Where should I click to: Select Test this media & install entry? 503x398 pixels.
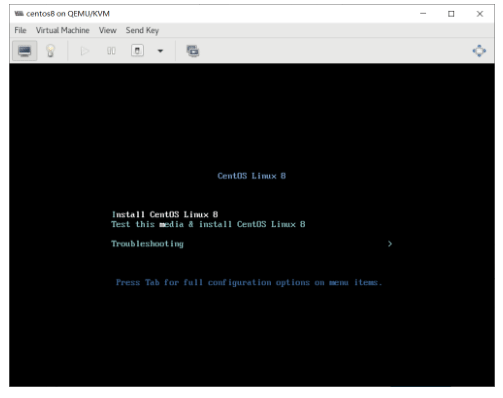[208, 224]
